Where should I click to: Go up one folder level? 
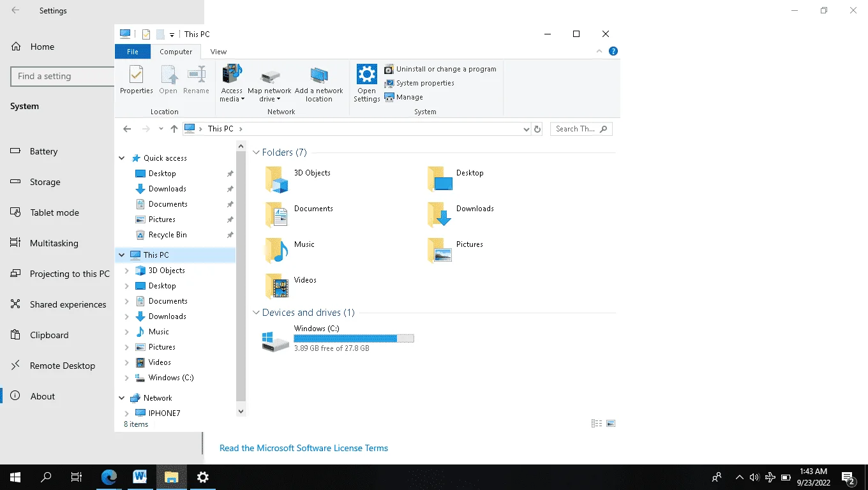174,129
